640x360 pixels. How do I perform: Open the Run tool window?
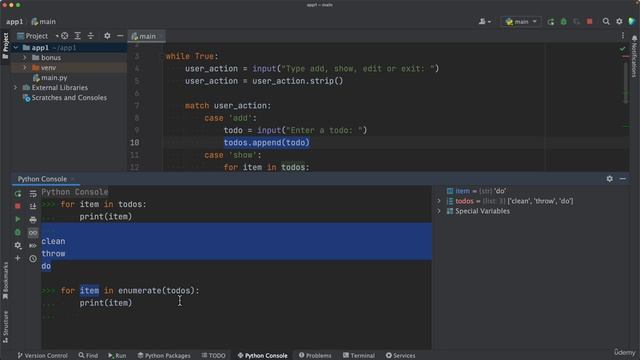pos(117,356)
